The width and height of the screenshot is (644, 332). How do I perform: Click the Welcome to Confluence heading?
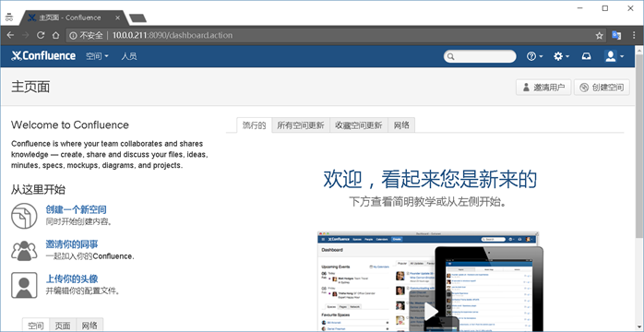(x=70, y=125)
